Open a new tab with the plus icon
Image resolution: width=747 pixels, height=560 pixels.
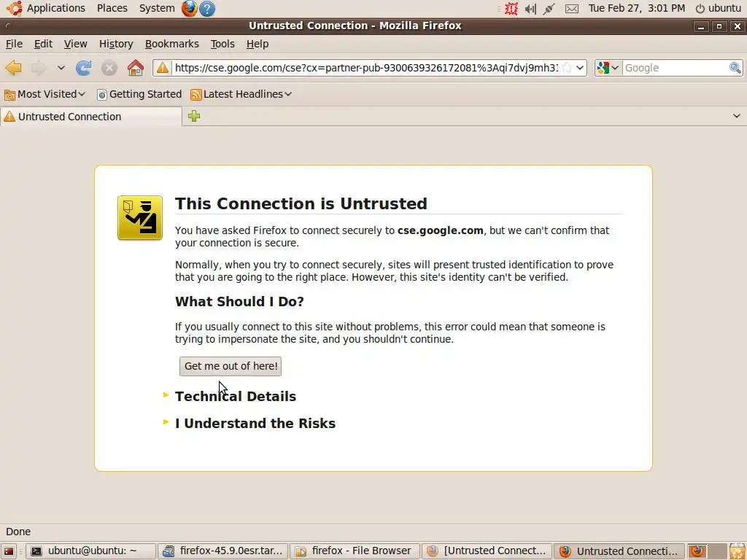coord(194,116)
